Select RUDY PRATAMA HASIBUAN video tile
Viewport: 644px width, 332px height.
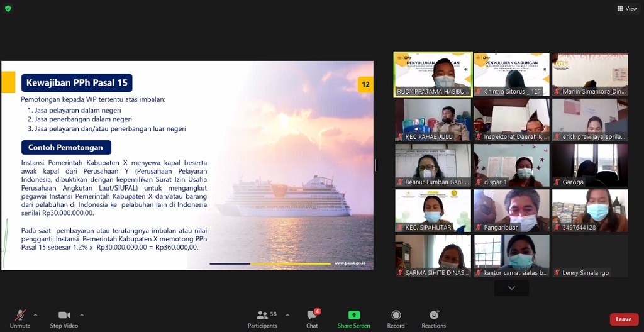pos(433,74)
